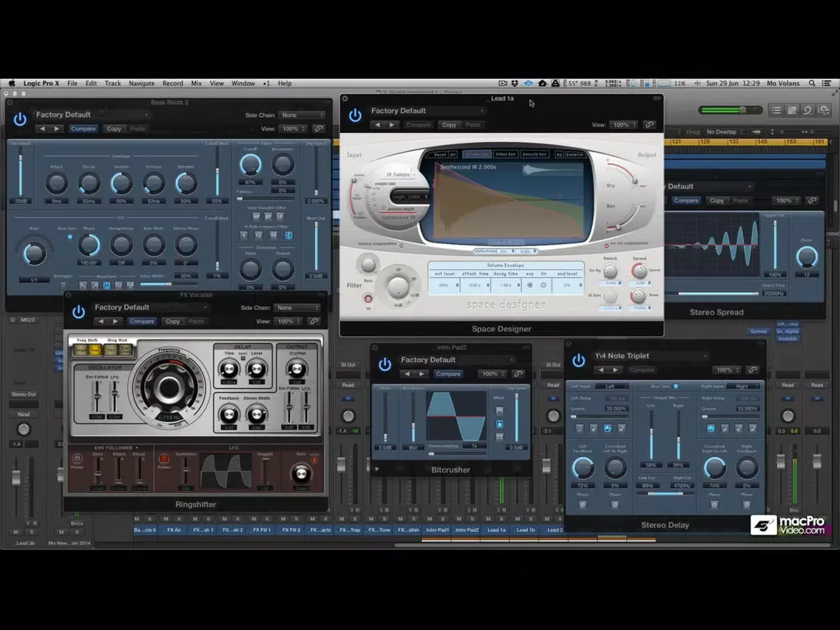Expand Bitcrusher disclosure triangle at bottom left

click(377, 470)
